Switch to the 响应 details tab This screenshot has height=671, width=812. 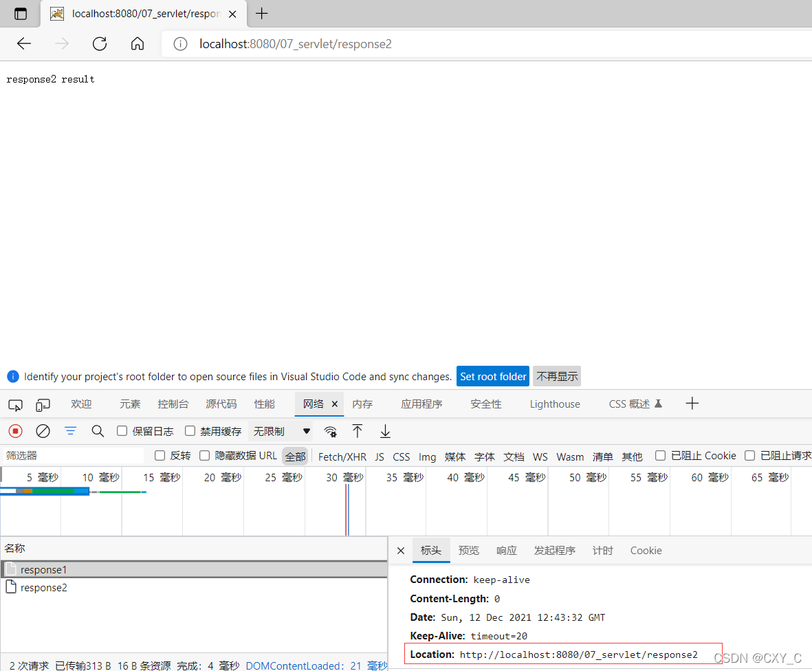(507, 551)
